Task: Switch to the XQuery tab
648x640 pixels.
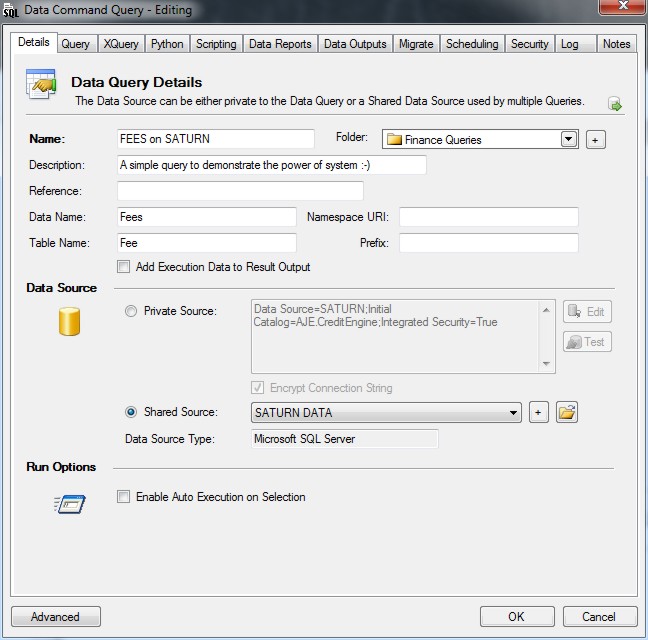Action: (x=121, y=44)
